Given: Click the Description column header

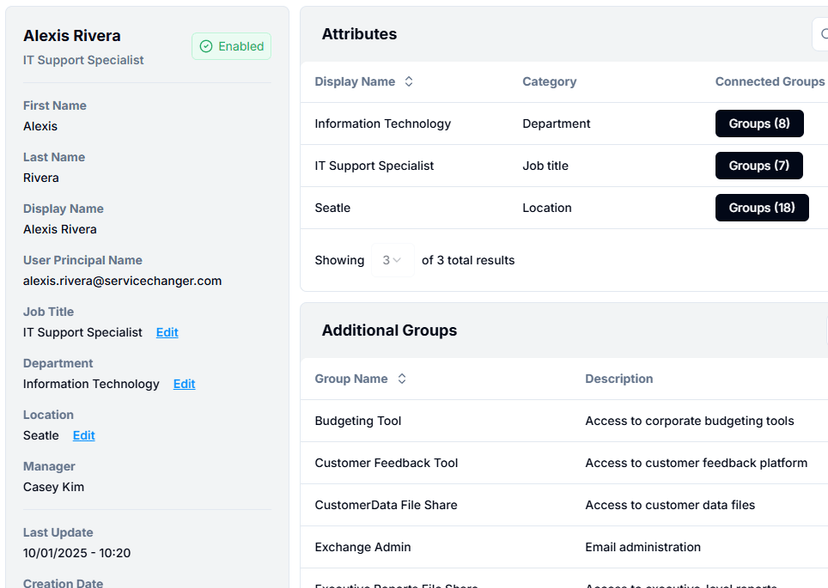Looking at the screenshot, I should click(x=619, y=379).
